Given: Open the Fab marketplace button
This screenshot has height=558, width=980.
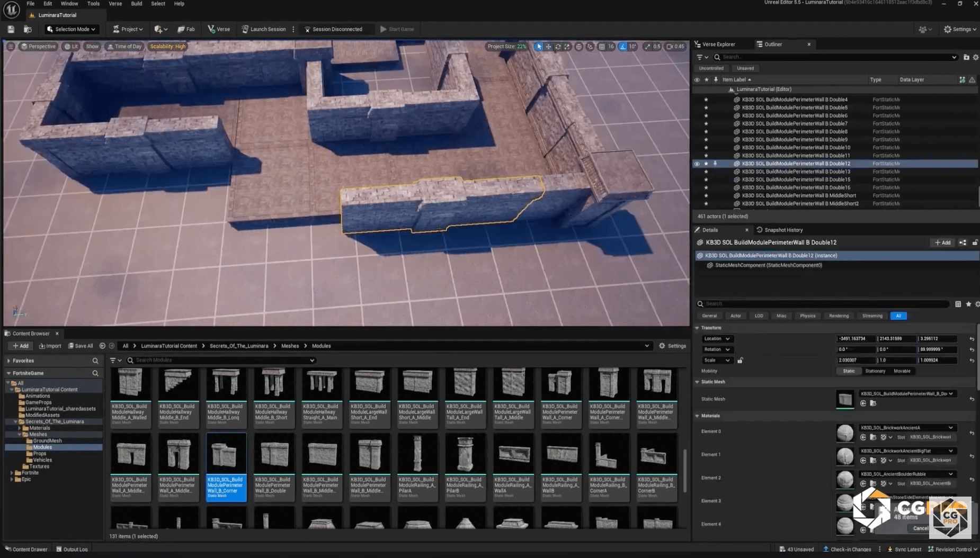Looking at the screenshot, I should 186,29.
